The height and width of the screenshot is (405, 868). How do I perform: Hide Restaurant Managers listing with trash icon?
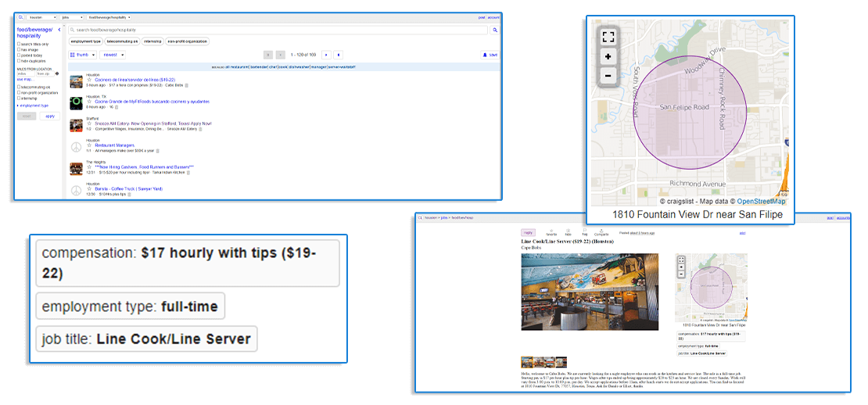tap(158, 150)
